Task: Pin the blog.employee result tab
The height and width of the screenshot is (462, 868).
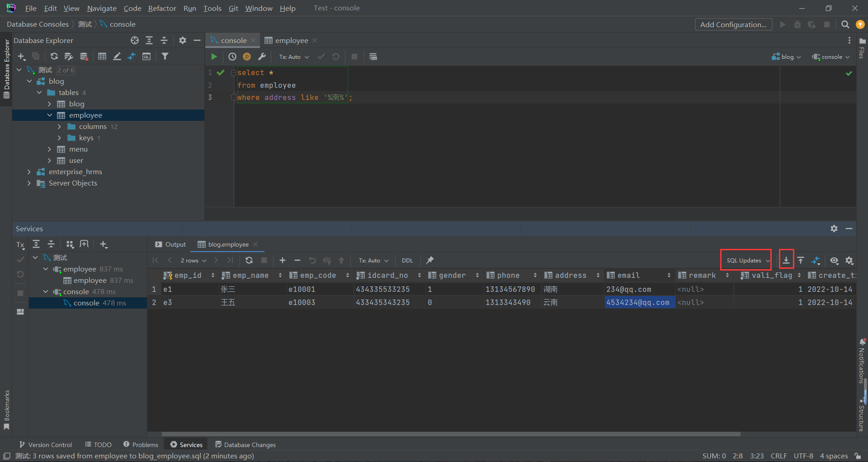Action: coord(430,260)
